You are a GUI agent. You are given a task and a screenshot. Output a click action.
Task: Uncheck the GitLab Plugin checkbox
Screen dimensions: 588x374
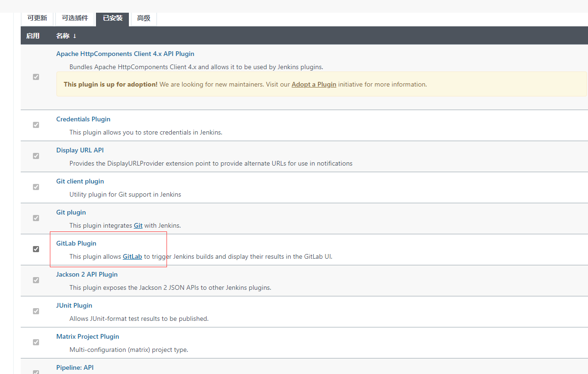tap(36, 249)
